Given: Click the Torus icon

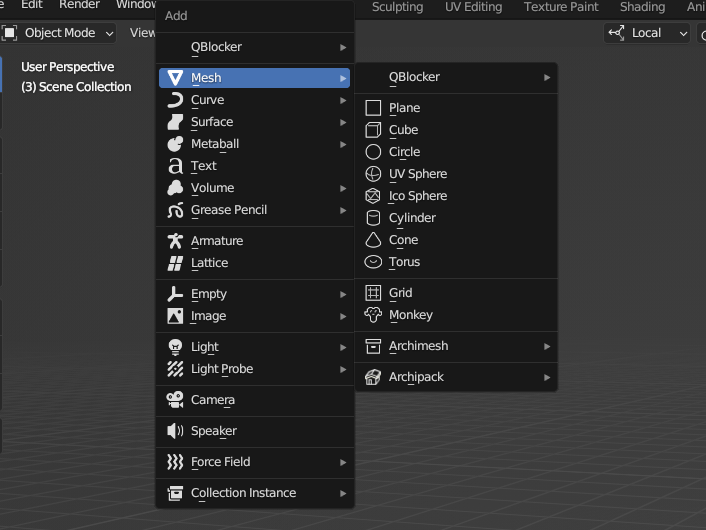Looking at the screenshot, I should click(x=373, y=262).
